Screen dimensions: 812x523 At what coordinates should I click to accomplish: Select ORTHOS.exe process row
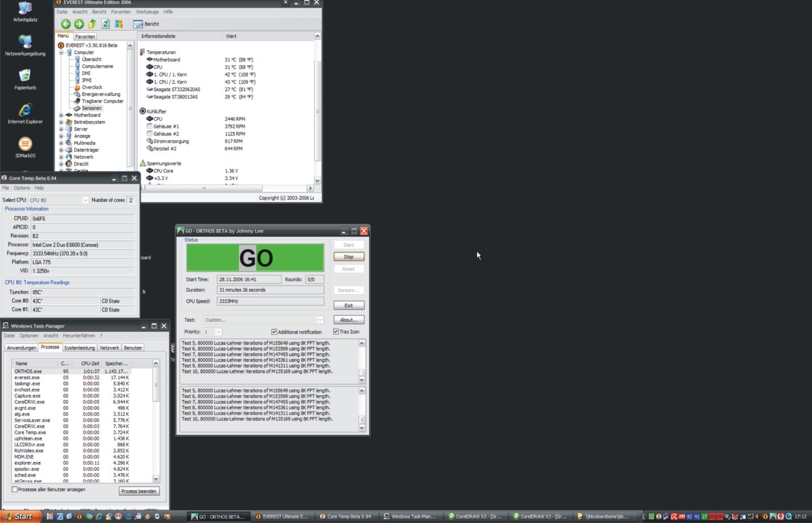pyautogui.click(x=72, y=371)
